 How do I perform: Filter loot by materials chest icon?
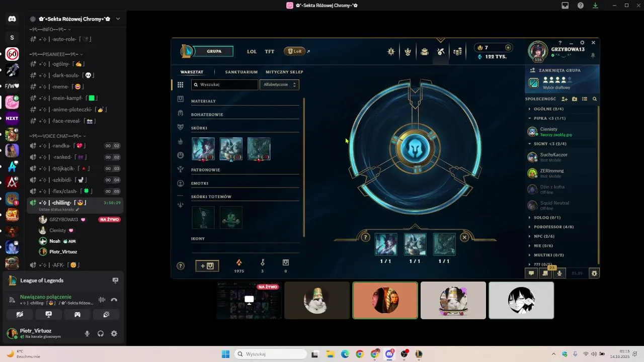(181, 99)
